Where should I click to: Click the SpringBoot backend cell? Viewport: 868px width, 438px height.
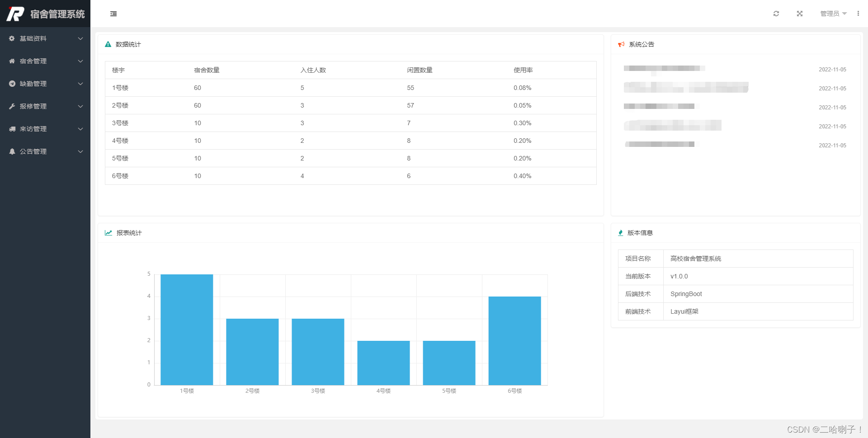point(758,294)
